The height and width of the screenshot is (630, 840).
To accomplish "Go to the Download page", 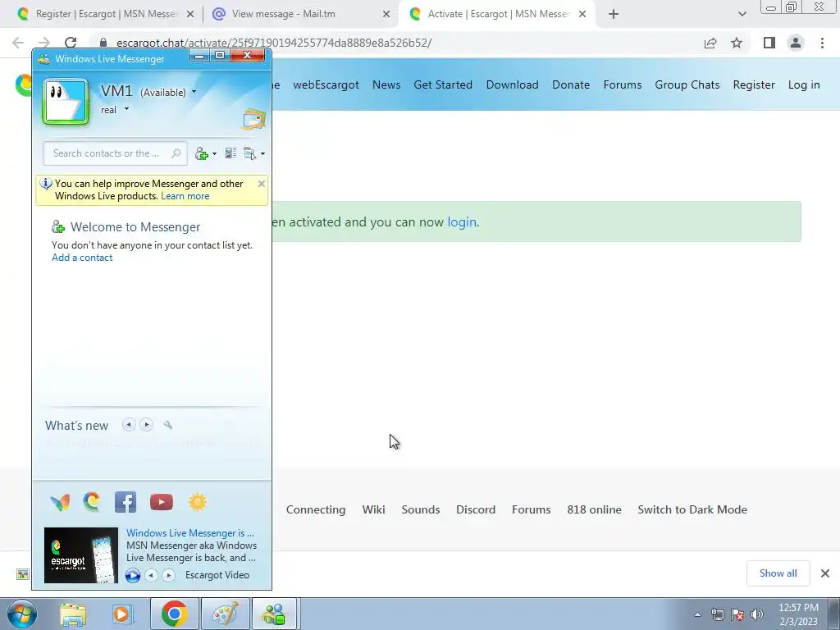I will (x=512, y=84).
